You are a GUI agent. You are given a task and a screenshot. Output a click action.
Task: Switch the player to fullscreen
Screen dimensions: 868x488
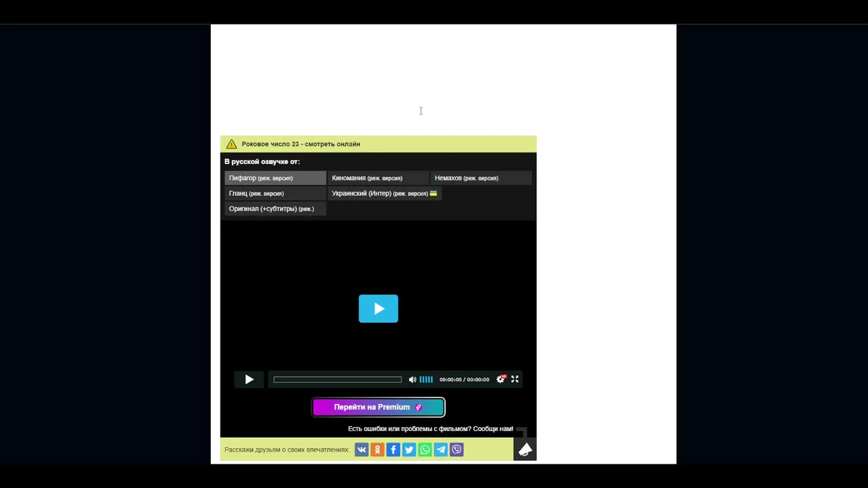click(515, 379)
